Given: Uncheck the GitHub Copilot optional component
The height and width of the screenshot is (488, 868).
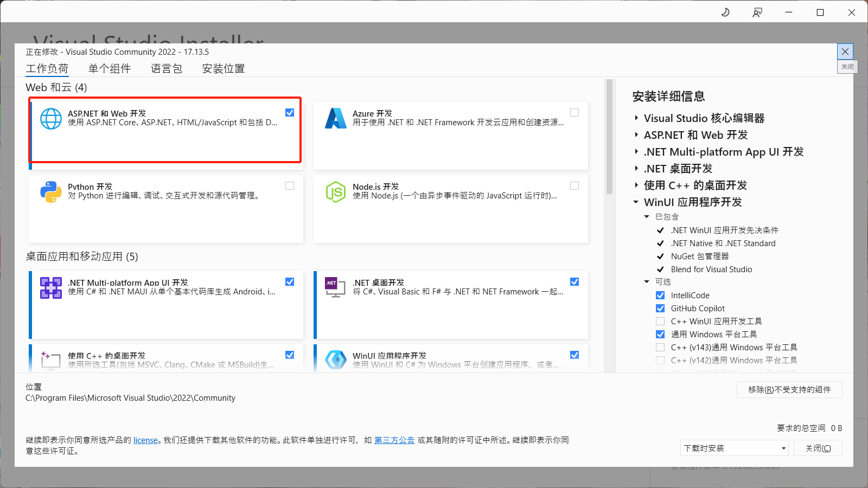Looking at the screenshot, I should click(x=660, y=309).
